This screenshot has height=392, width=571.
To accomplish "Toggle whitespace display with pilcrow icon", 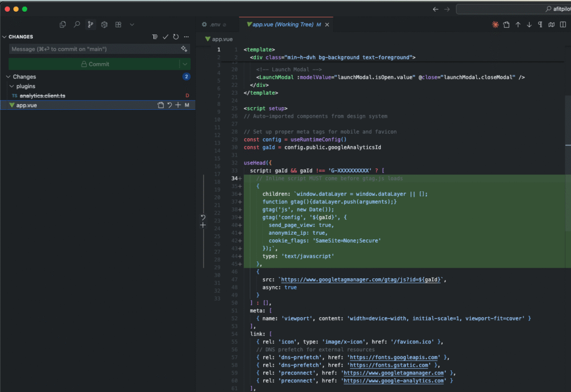I will coord(540,25).
